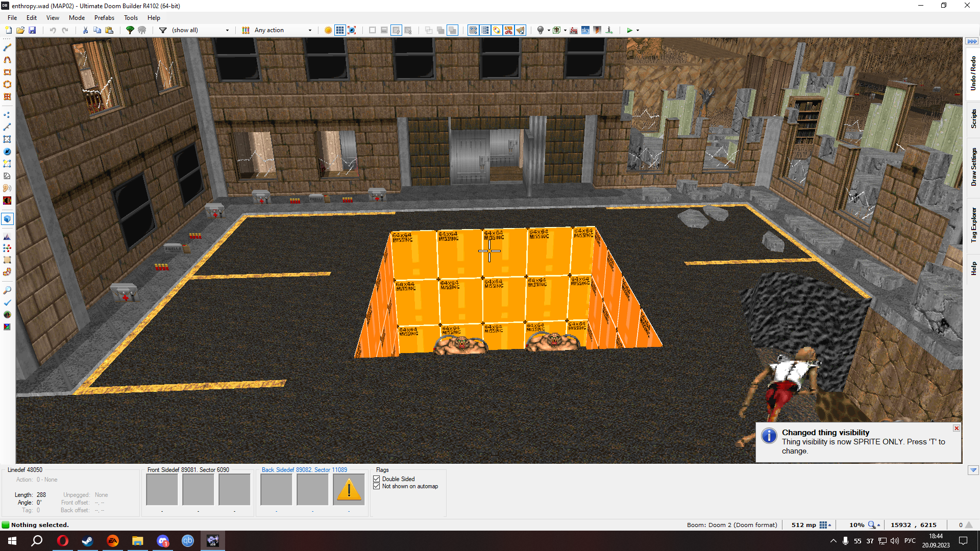Expand the test map options arrow

[x=638, y=30]
